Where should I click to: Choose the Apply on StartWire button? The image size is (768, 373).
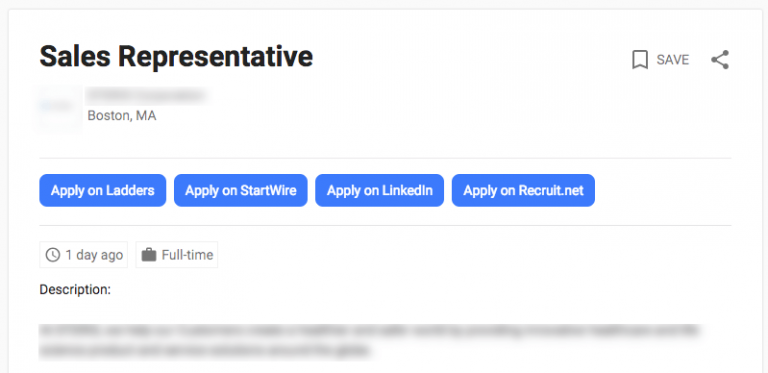pyautogui.click(x=240, y=190)
